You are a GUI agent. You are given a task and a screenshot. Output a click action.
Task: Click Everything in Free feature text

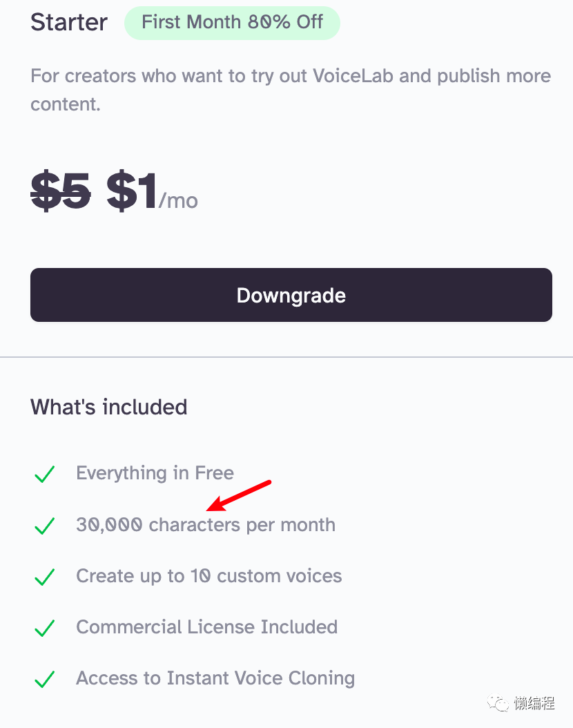pyautogui.click(x=155, y=473)
